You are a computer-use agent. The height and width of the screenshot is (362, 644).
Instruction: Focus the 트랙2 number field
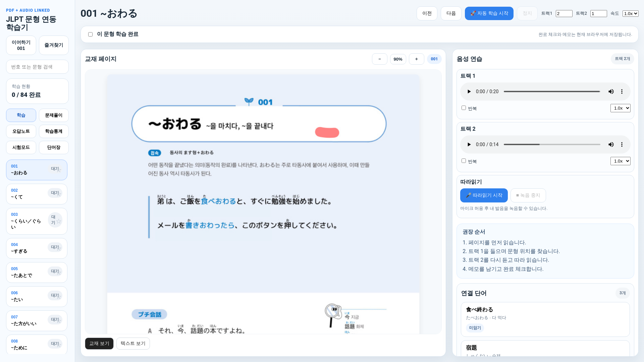598,13
